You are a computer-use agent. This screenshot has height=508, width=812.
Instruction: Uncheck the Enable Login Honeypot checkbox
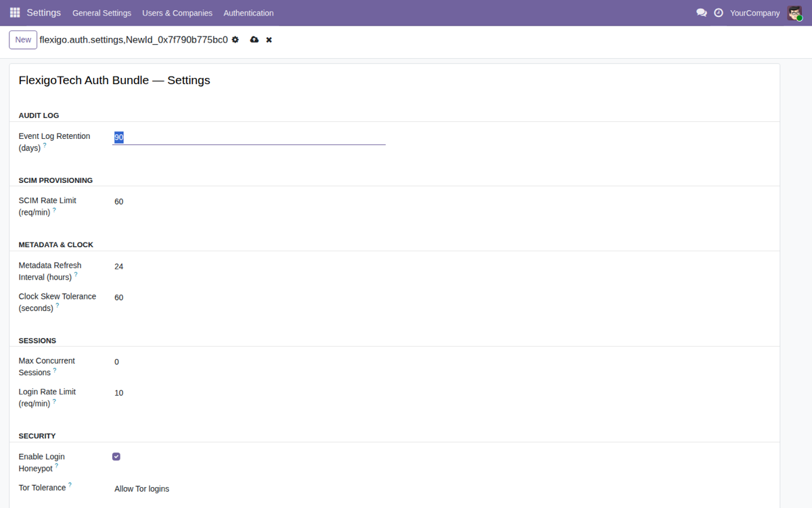click(116, 457)
